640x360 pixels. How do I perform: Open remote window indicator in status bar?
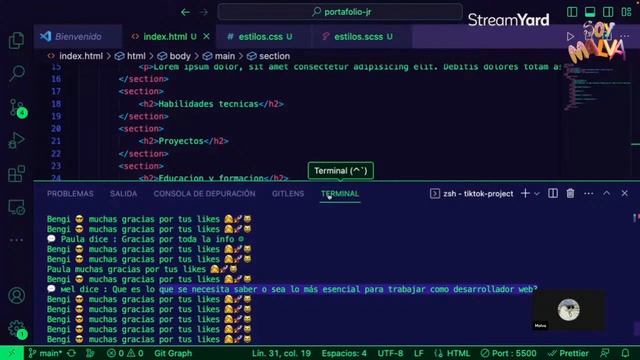(x=11, y=353)
